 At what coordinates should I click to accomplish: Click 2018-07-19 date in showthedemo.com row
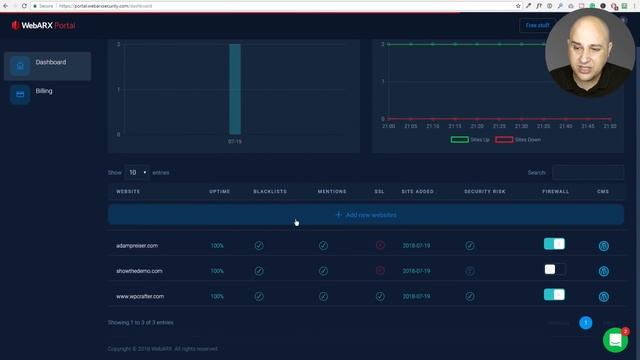[x=416, y=271]
